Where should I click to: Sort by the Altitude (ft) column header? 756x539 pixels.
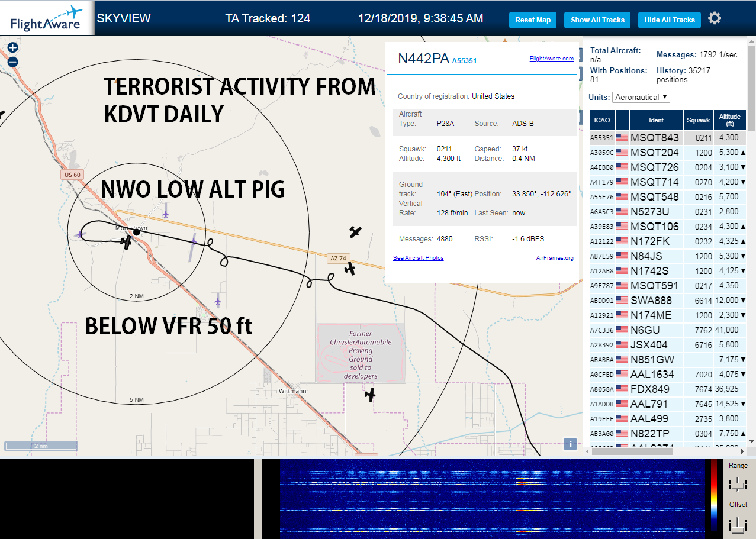tap(730, 120)
